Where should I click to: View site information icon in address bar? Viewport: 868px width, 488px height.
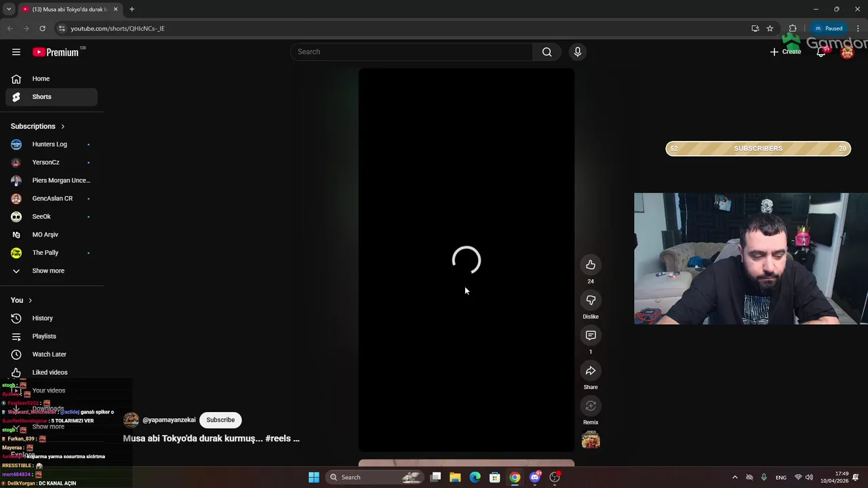62,28
